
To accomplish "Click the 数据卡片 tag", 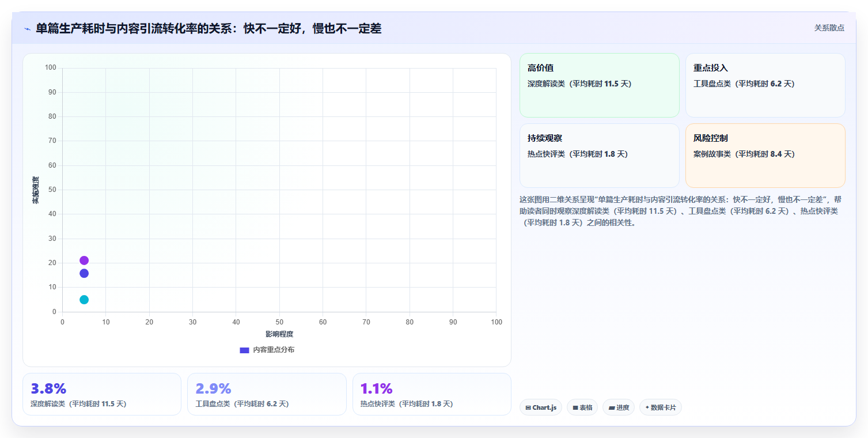I will 661,407.
